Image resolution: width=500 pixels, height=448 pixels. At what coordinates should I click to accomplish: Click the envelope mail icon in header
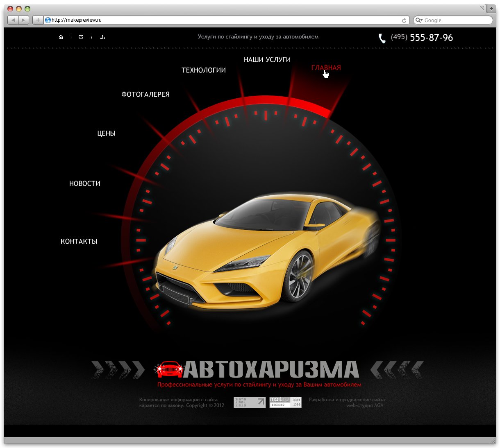[x=81, y=37]
